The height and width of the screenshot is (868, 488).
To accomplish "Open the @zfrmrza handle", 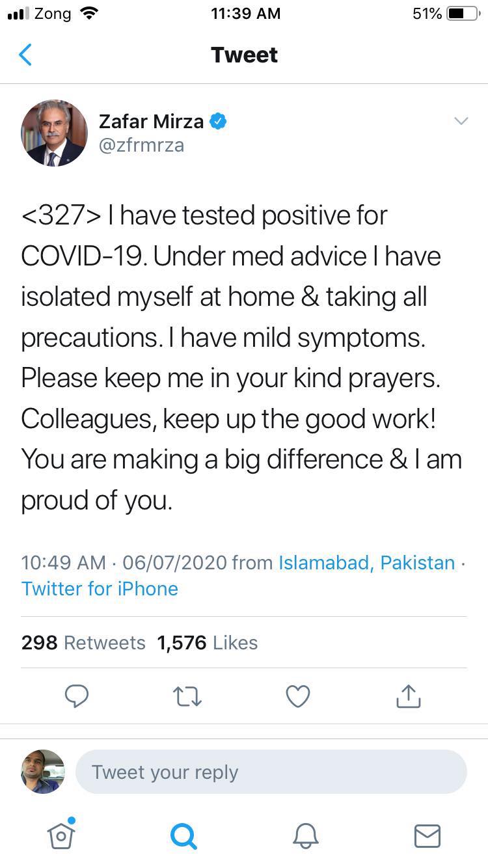I will (141, 145).
